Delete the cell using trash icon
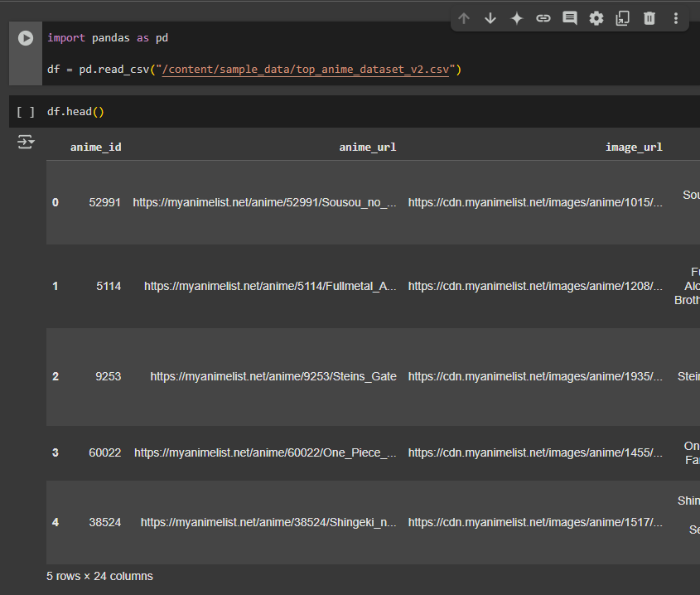This screenshot has width=700, height=595. 649,18
